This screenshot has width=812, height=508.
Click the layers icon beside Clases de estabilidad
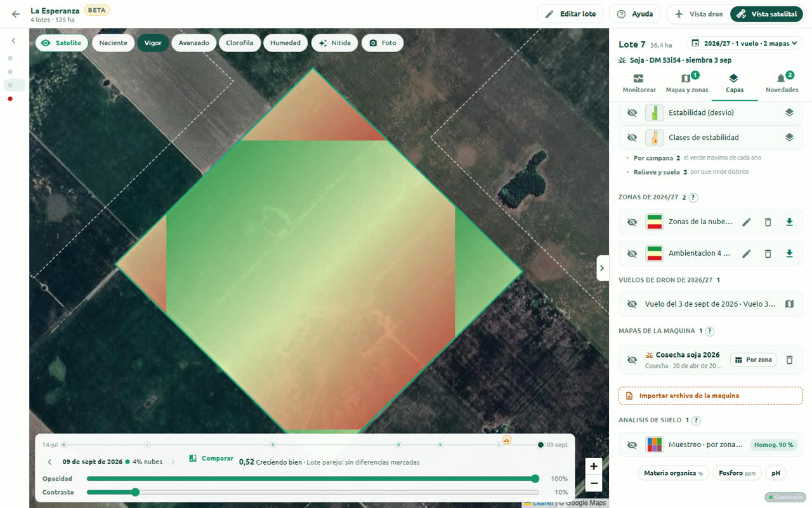[x=789, y=137]
